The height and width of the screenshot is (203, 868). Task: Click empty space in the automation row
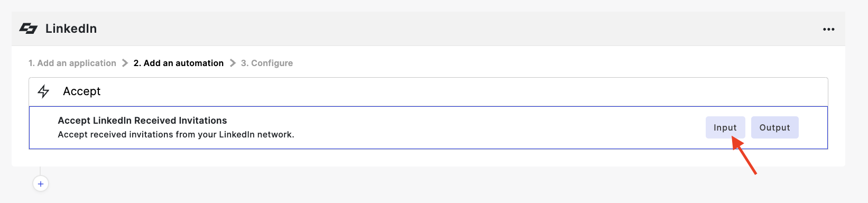(x=476, y=127)
